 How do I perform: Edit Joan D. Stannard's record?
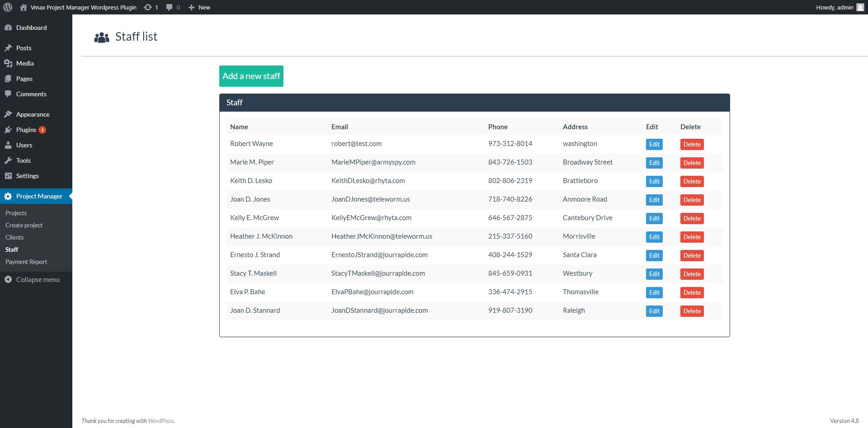(654, 311)
